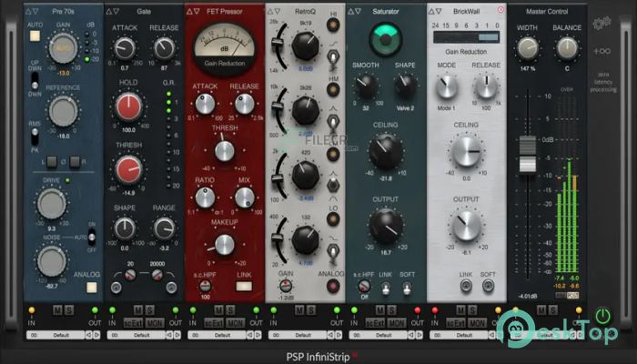
Task: Flip the Saturator LINK switch
Action: click(x=385, y=288)
